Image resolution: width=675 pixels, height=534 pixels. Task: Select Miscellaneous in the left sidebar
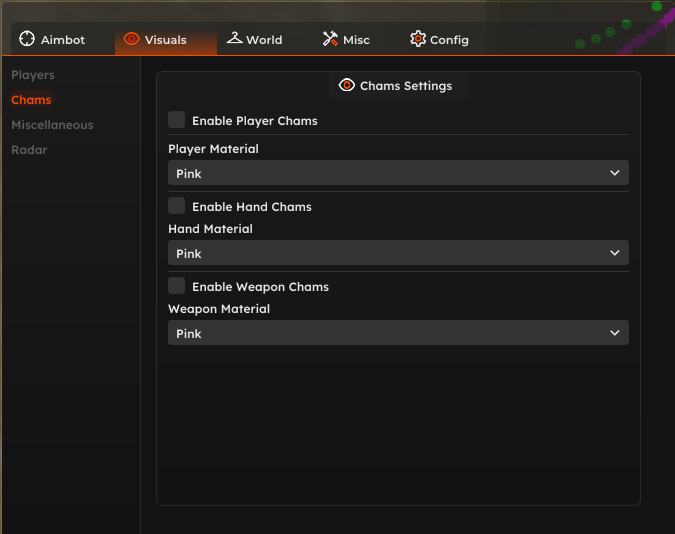[x=52, y=125]
